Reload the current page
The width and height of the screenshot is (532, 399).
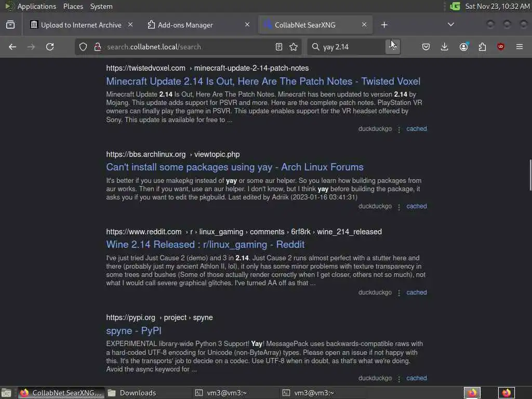(x=50, y=47)
